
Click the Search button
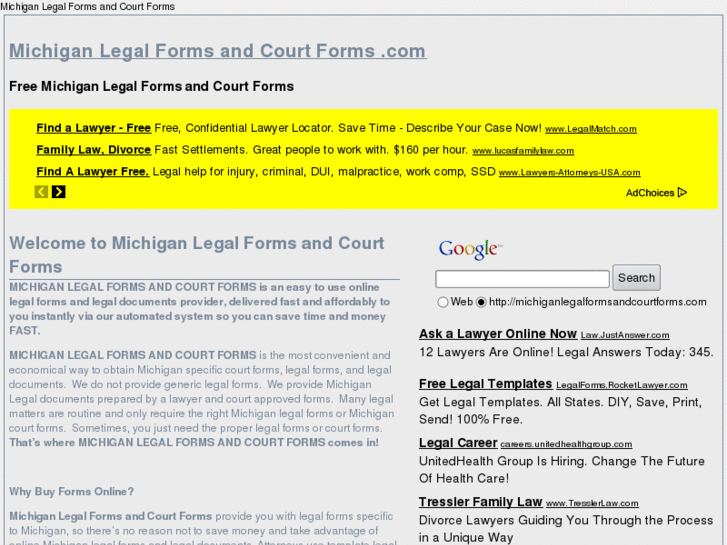pos(636,278)
